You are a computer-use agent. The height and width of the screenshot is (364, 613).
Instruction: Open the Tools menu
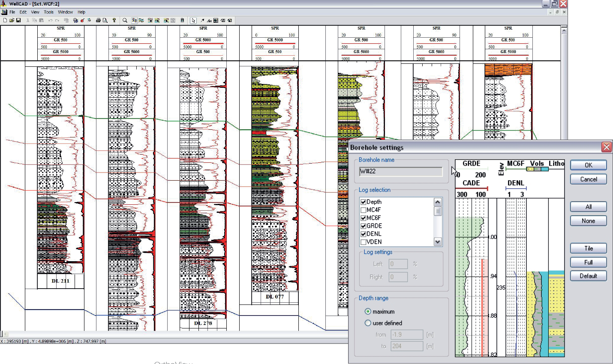click(x=48, y=12)
